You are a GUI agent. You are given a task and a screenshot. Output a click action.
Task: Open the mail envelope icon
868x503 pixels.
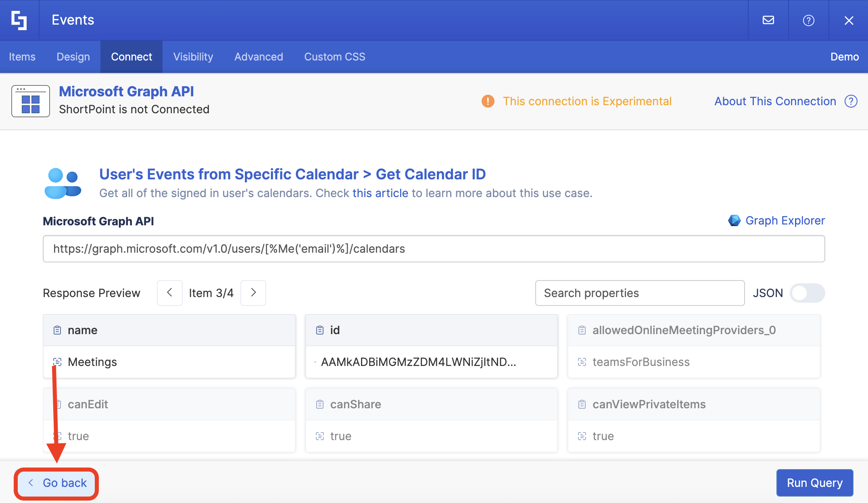768,20
